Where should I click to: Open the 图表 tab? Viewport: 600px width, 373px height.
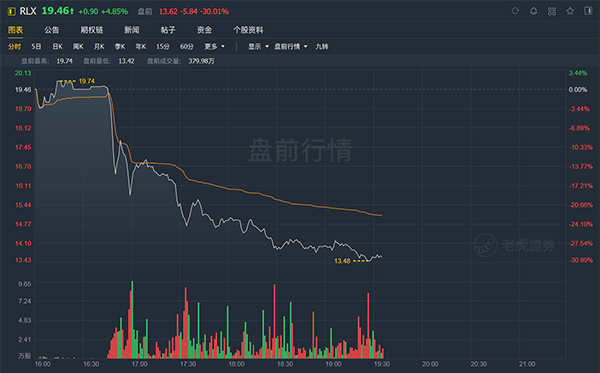tap(15, 30)
